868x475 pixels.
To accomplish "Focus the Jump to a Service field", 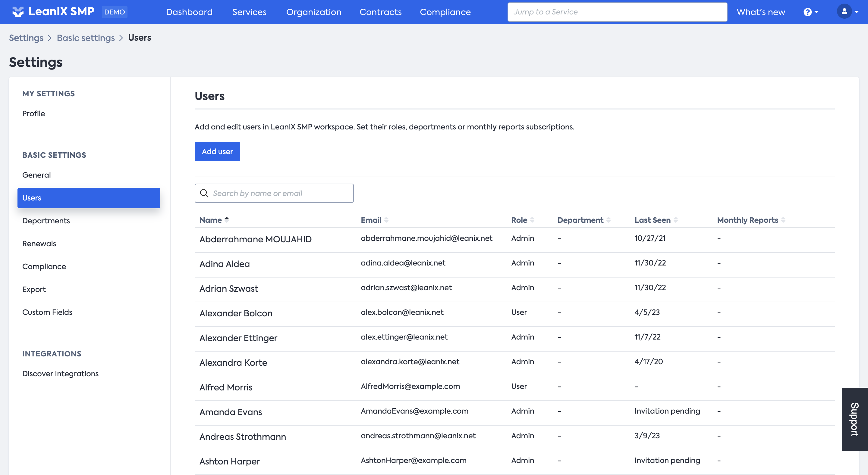I will pos(617,12).
